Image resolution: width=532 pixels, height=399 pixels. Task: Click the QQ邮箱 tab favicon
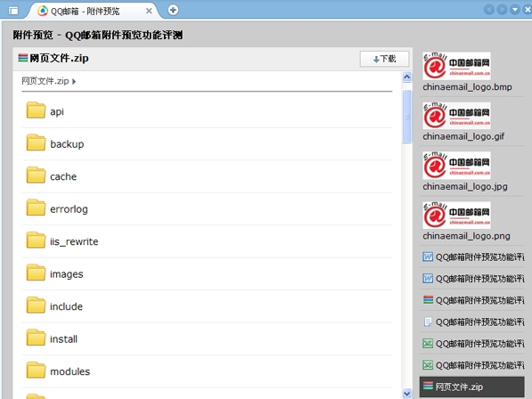click(x=43, y=11)
